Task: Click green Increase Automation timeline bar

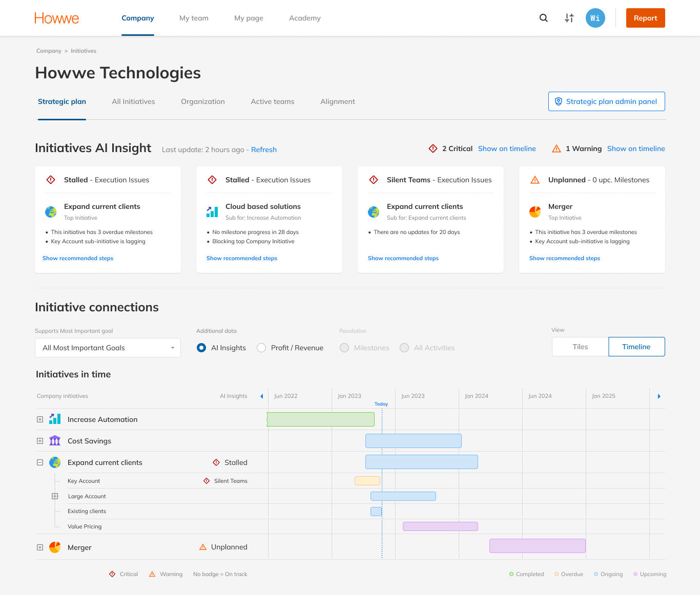Action: (x=321, y=419)
